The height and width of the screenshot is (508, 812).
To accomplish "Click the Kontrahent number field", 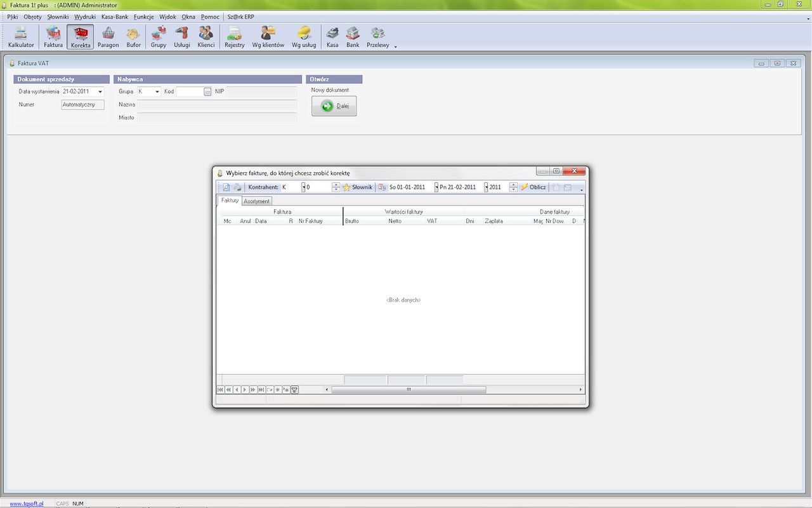I will (x=319, y=187).
